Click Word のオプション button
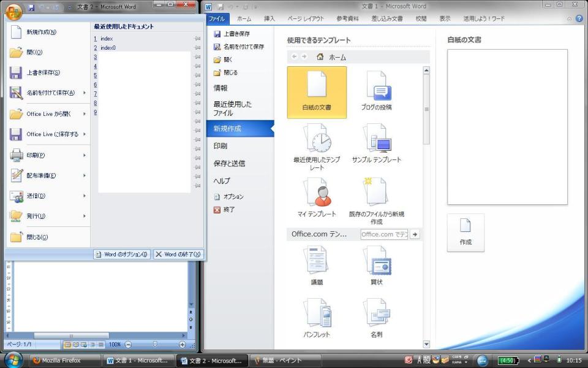The width and height of the screenshot is (588, 368). [122, 254]
